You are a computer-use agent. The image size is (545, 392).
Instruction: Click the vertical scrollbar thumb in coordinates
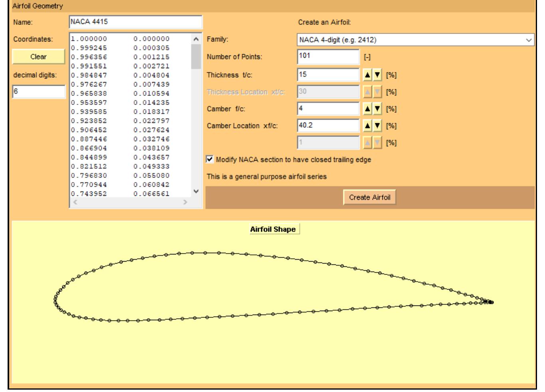[196, 57]
